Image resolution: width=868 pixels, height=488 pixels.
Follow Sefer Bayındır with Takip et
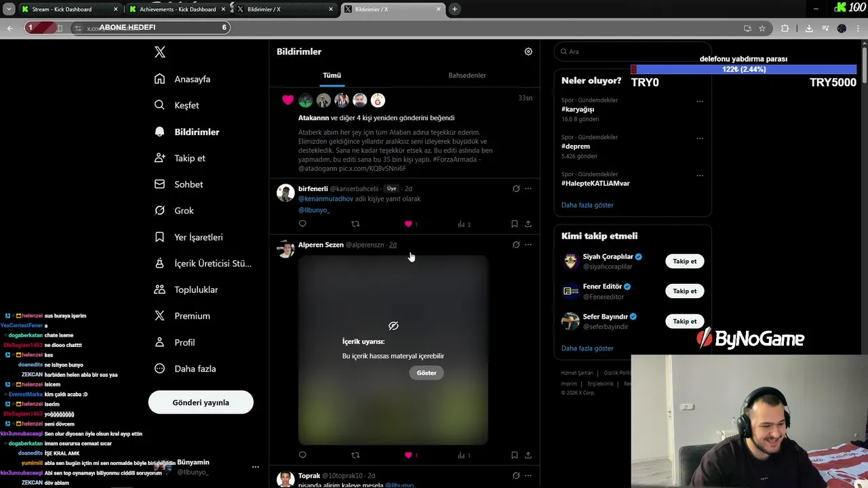[685, 321]
